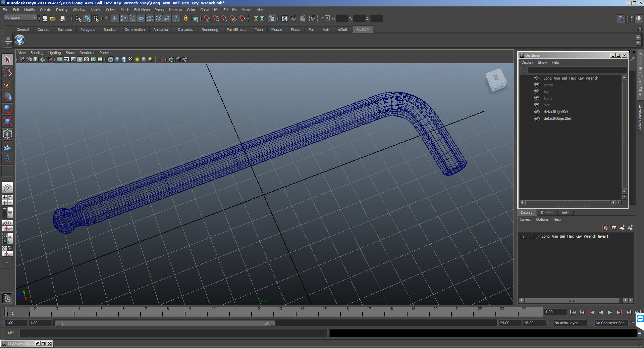
Task: Toggle isolate select in viewport
Action: coord(161,59)
